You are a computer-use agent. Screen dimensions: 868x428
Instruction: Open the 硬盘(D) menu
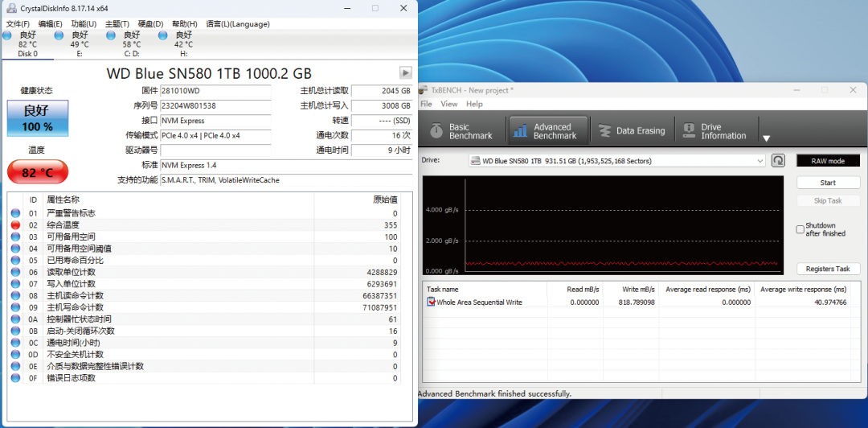(x=150, y=24)
